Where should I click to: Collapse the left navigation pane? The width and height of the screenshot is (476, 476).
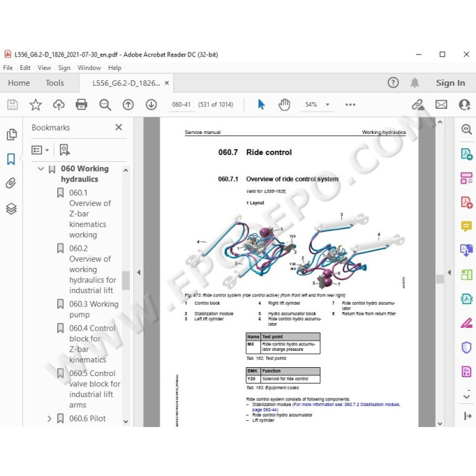[x=139, y=272]
